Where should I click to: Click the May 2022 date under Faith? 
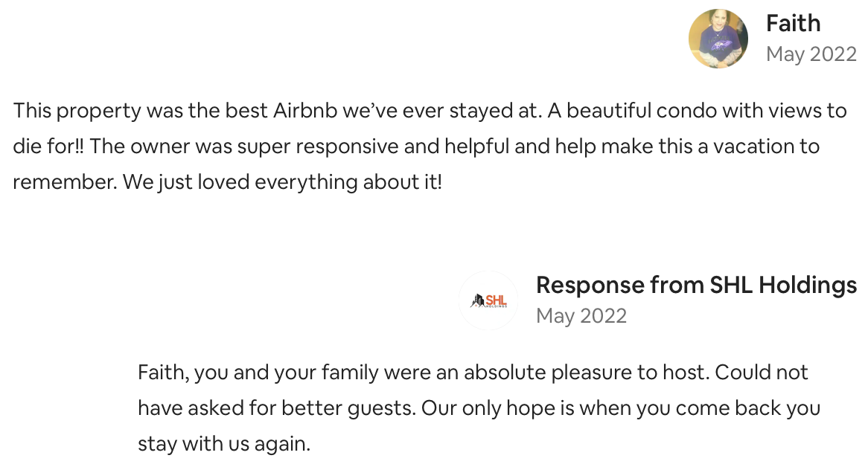click(811, 54)
